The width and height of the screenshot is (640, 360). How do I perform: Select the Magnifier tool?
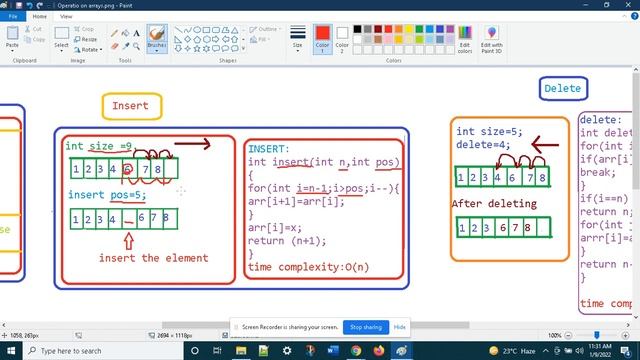136,47
